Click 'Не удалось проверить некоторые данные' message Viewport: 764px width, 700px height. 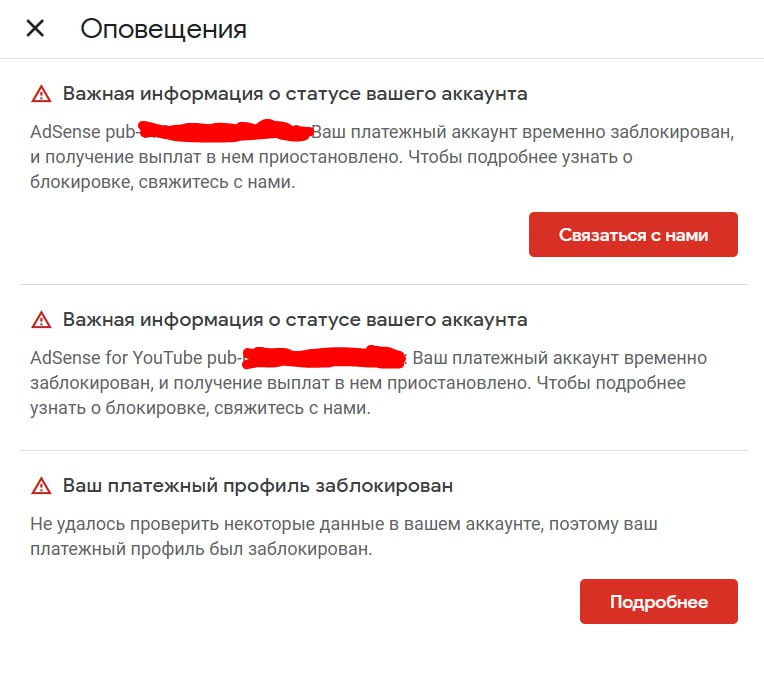(344, 524)
